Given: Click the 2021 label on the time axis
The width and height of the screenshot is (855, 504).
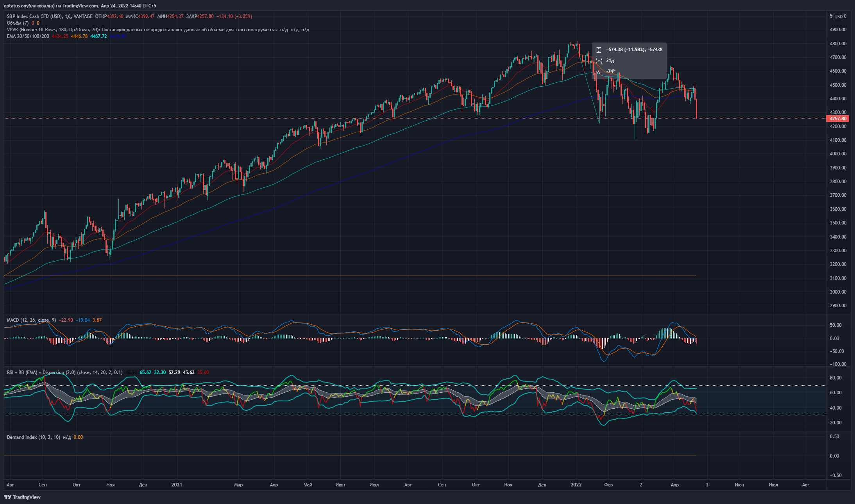Looking at the screenshot, I should tap(177, 485).
